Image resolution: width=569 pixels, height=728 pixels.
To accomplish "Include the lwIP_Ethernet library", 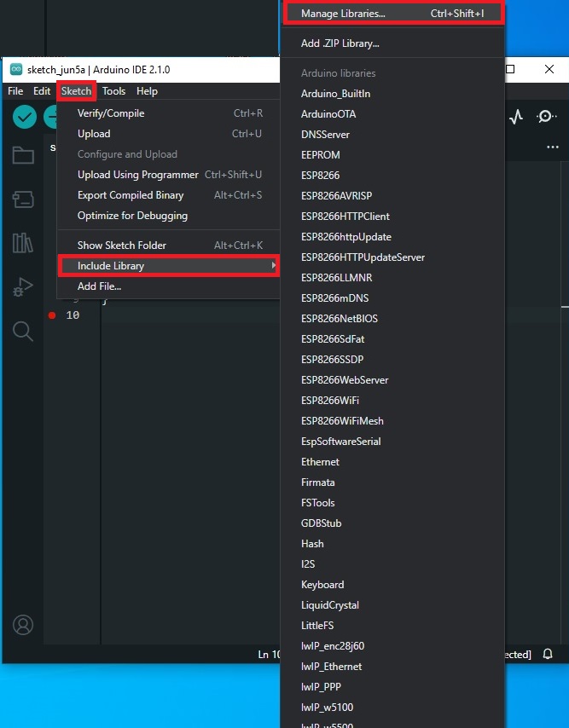I will coord(393,666).
